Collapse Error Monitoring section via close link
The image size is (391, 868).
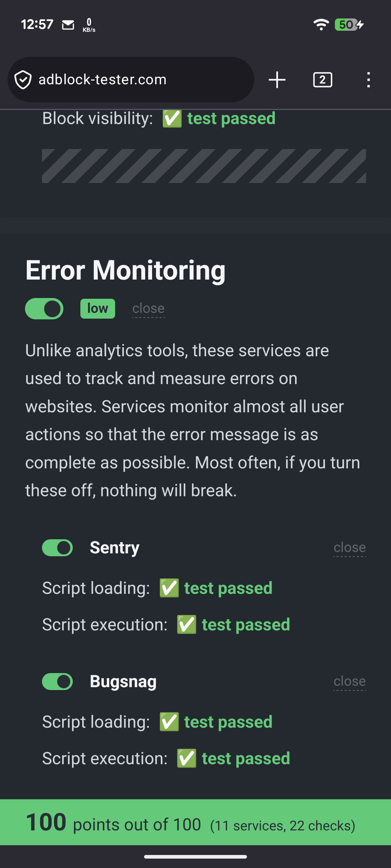pyautogui.click(x=148, y=309)
